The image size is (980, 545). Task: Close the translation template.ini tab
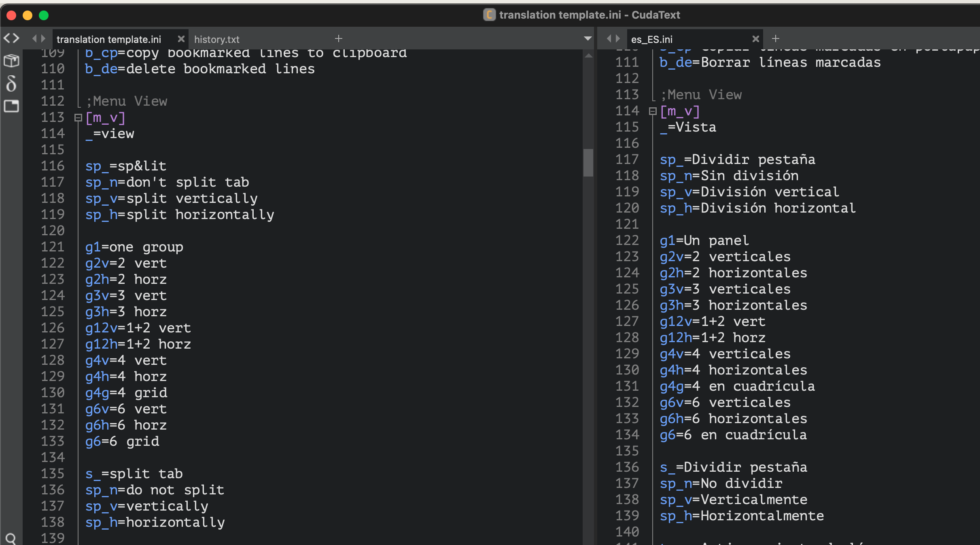point(181,39)
